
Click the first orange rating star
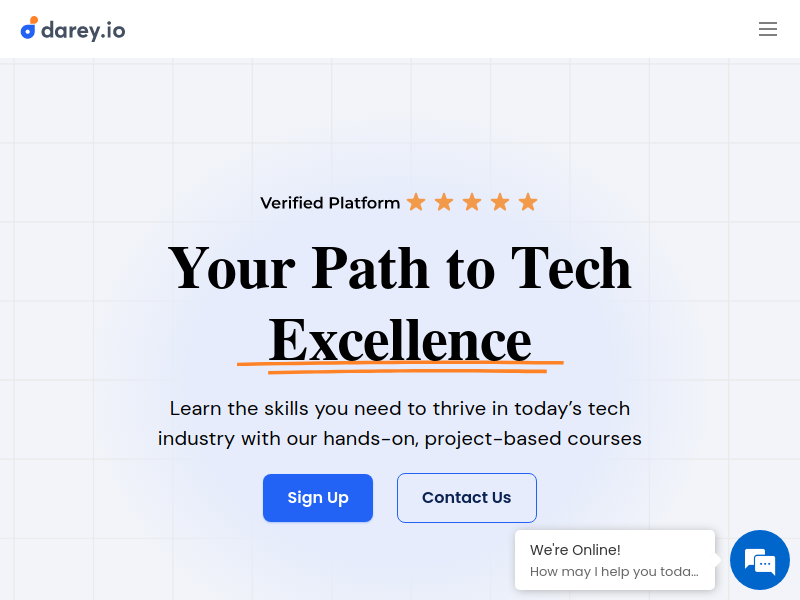click(416, 202)
